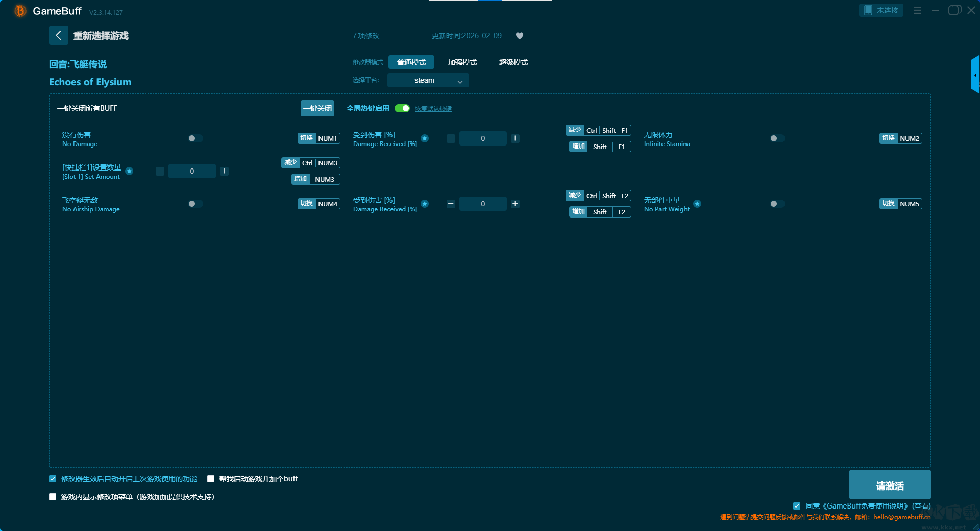Open the hamburger menu in title bar

(917, 10)
